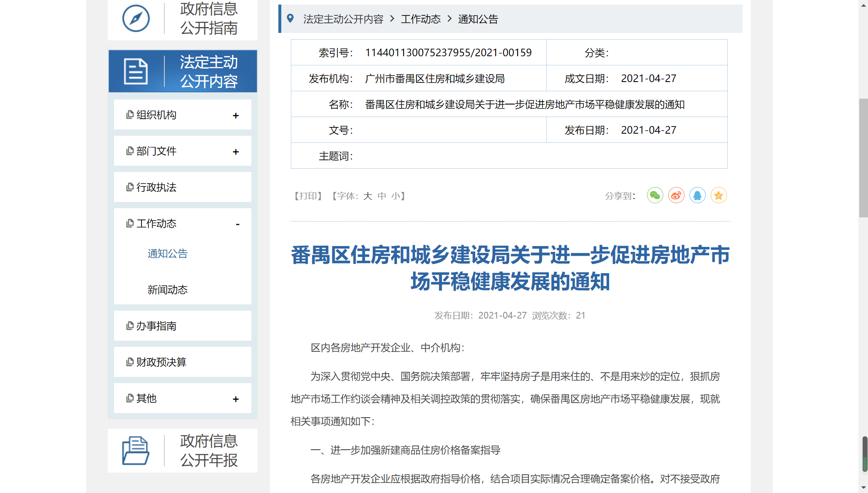Click section heading 一、进一步加强新建商品住房价格备案指导
Image resolution: width=868 pixels, height=493 pixels.
coord(405,450)
